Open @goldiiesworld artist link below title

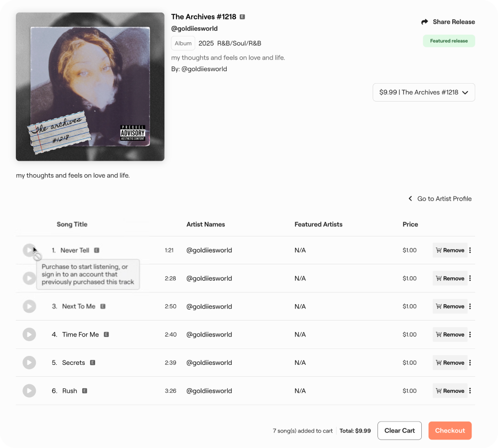point(194,28)
